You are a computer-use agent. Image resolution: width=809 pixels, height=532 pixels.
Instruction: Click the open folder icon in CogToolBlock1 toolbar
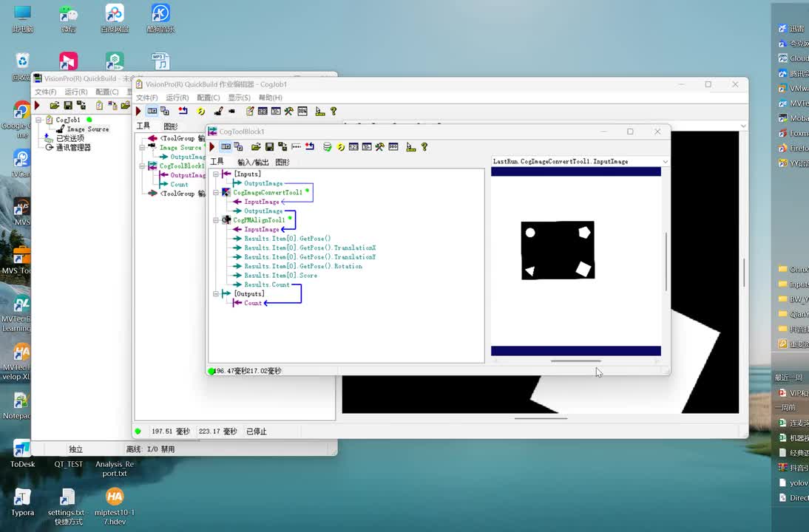[x=256, y=147]
